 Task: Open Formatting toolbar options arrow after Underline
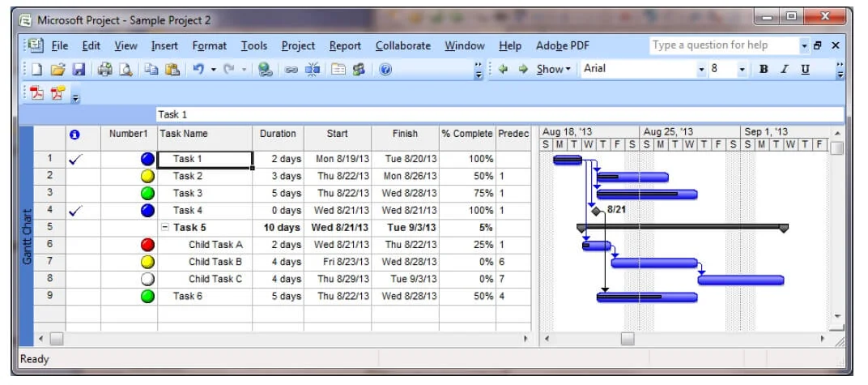pyautogui.click(x=840, y=70)
